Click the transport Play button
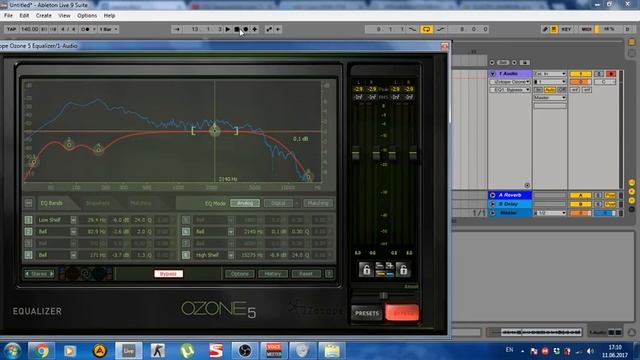The height and width of the screenshot is (360, 640). click(x=228, y=29)
